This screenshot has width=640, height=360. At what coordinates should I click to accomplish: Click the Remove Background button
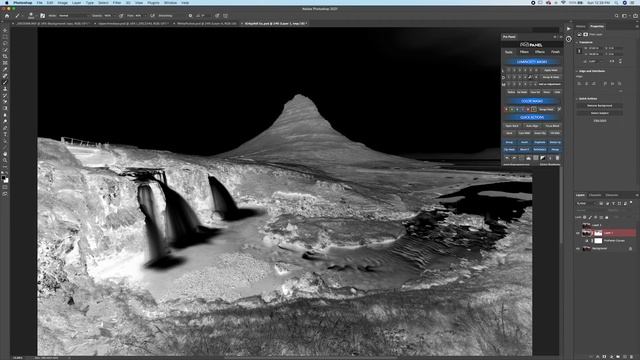[600, 106]
